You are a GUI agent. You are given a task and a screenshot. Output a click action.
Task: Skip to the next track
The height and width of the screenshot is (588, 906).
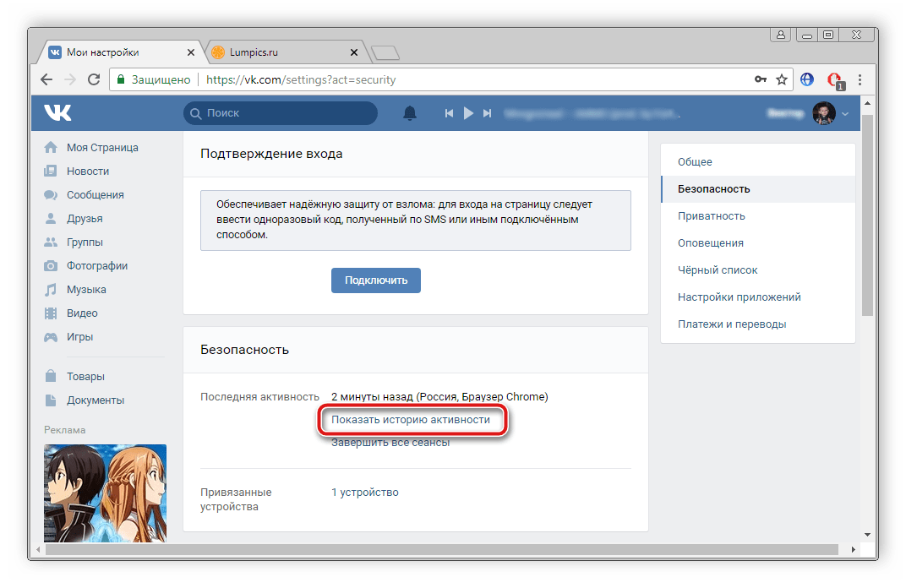487,113
